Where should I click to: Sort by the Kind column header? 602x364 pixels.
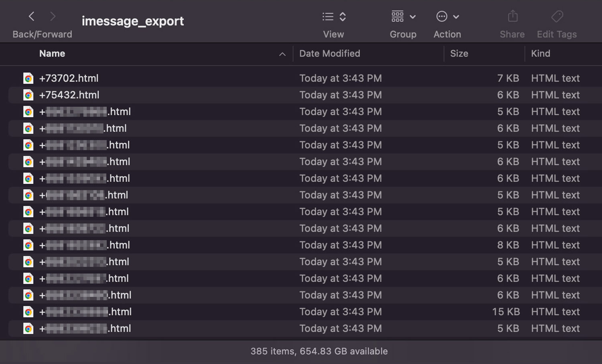(541, 53)
